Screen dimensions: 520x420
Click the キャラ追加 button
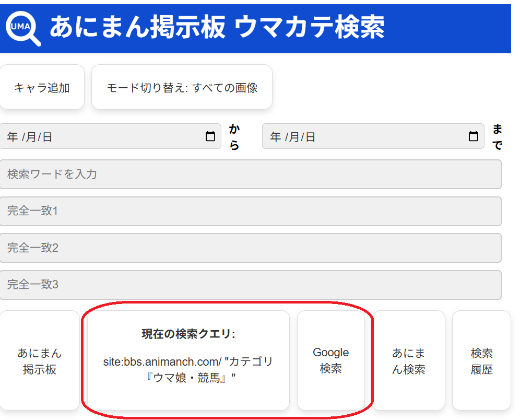pyautogui.click(x=42, y=87)
